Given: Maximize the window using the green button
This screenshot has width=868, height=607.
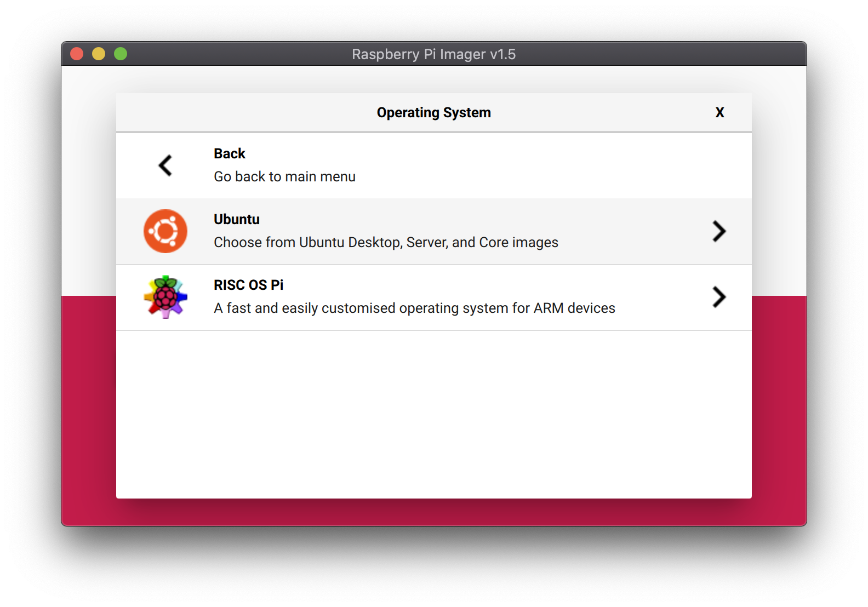Looking at the screenshot, I should (121, 54).
